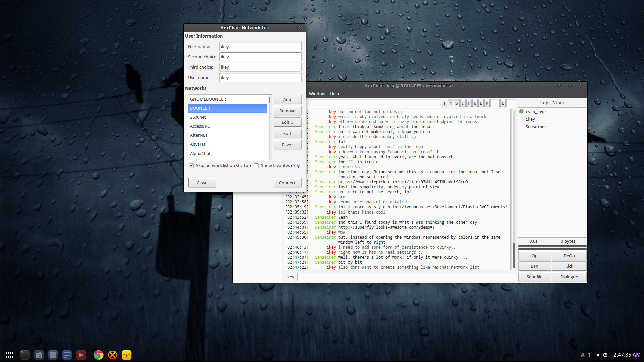The image size is (644, 362).
Task: Toggle the T (topic protection) channel mode
Action: point(445,103)
